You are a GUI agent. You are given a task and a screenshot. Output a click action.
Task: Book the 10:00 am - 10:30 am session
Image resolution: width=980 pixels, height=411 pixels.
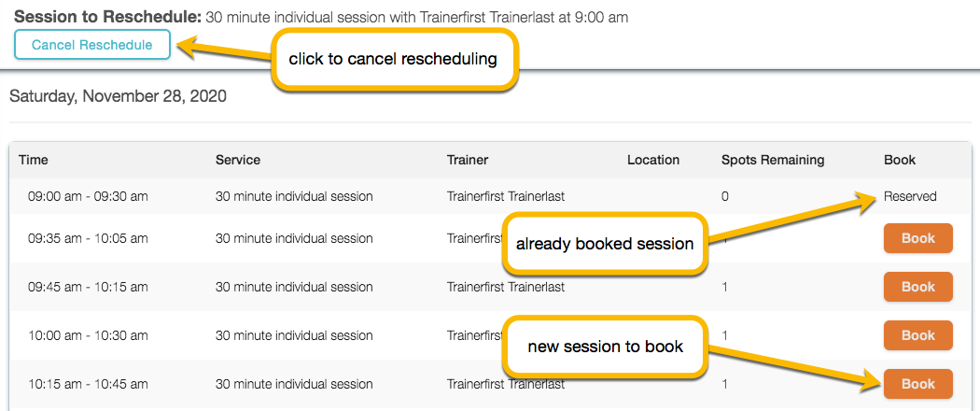tap(917, 335)
